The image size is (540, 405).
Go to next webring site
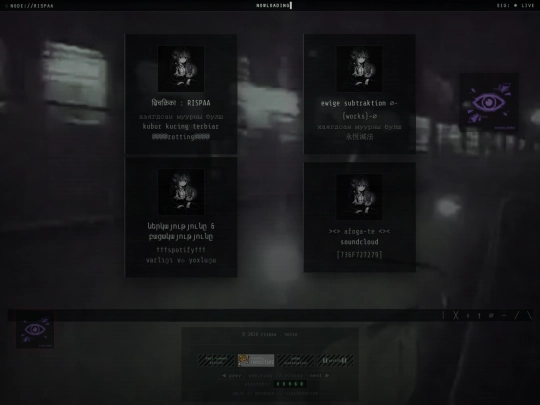(x=319, y=375)
